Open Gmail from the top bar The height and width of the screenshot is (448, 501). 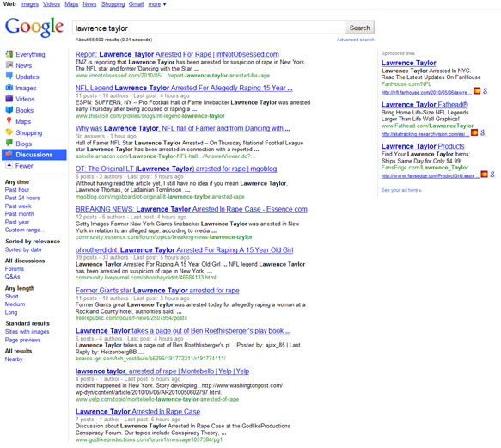pos(136,4)
